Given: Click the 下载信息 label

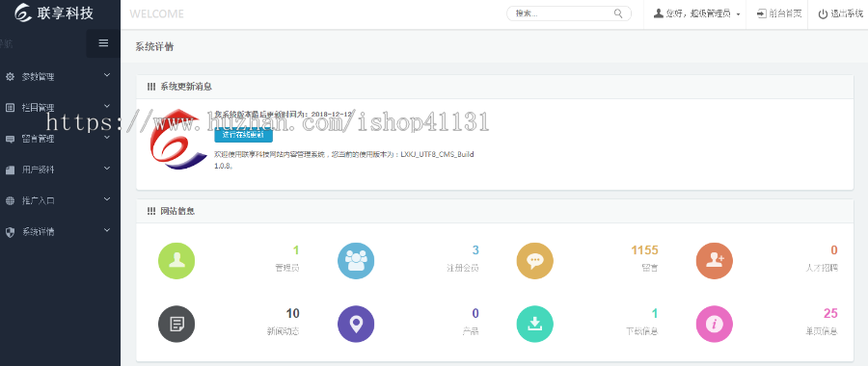Looking at the screenshot, I should (642, 331).
